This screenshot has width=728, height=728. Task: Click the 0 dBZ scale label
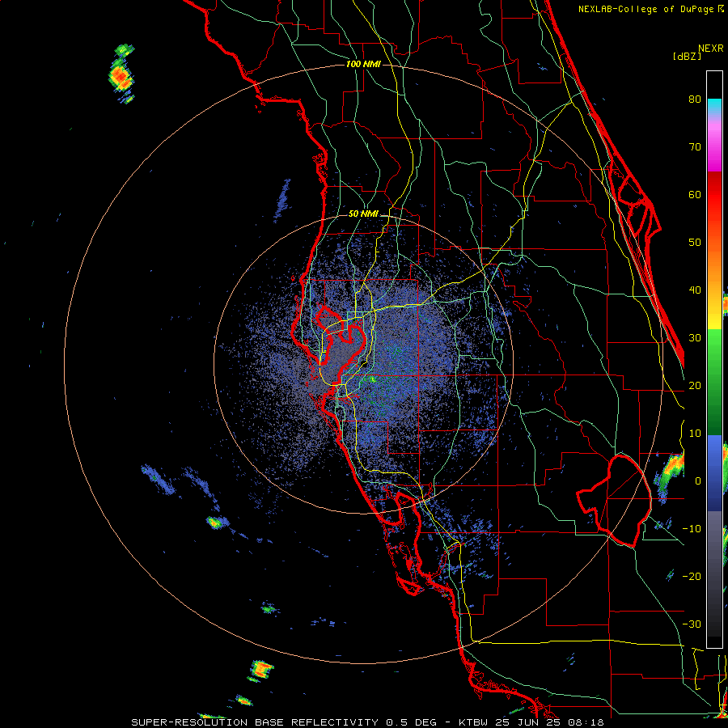pyautogui.click(x=698, y=481)
